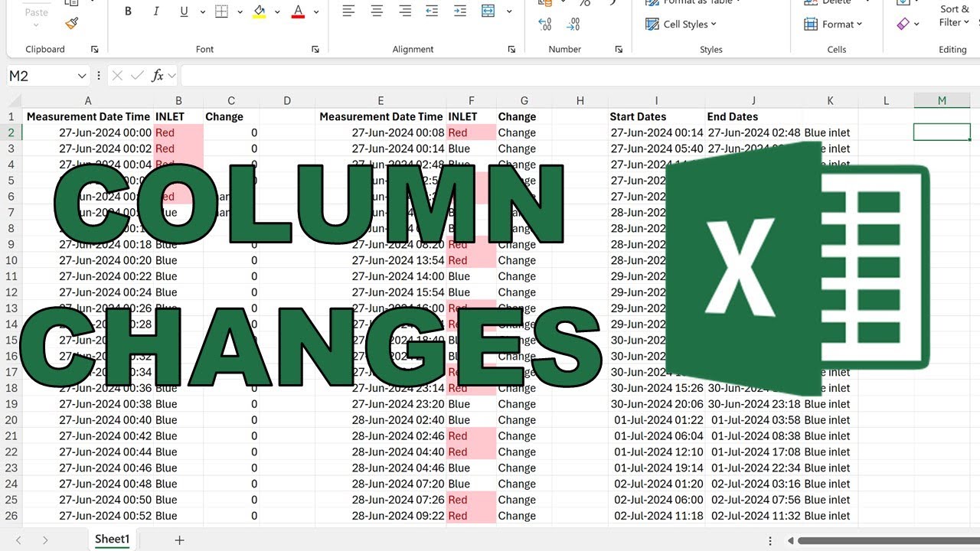980x551 pixels.
Task: Select row 20 header
Action: point(11,419)
